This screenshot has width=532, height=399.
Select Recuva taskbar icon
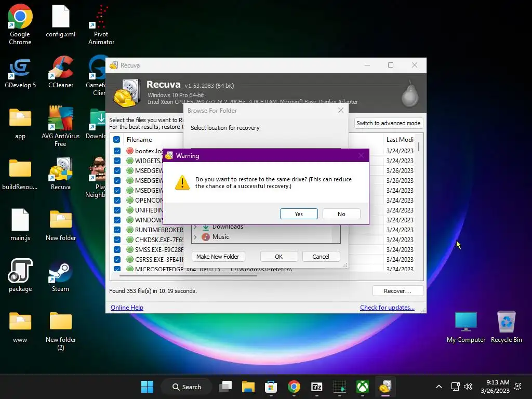(x=385, y=387)
